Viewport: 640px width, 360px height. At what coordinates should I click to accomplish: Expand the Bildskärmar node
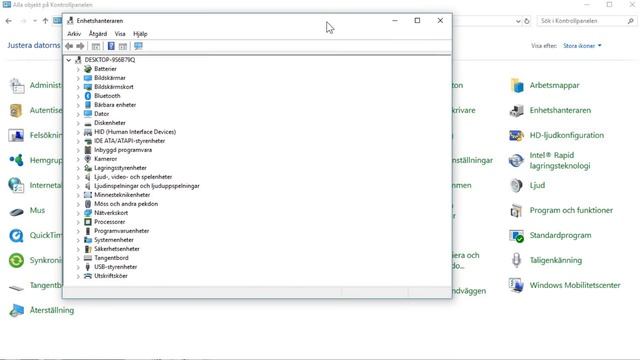pyautogui.click(x=78, y=78)
